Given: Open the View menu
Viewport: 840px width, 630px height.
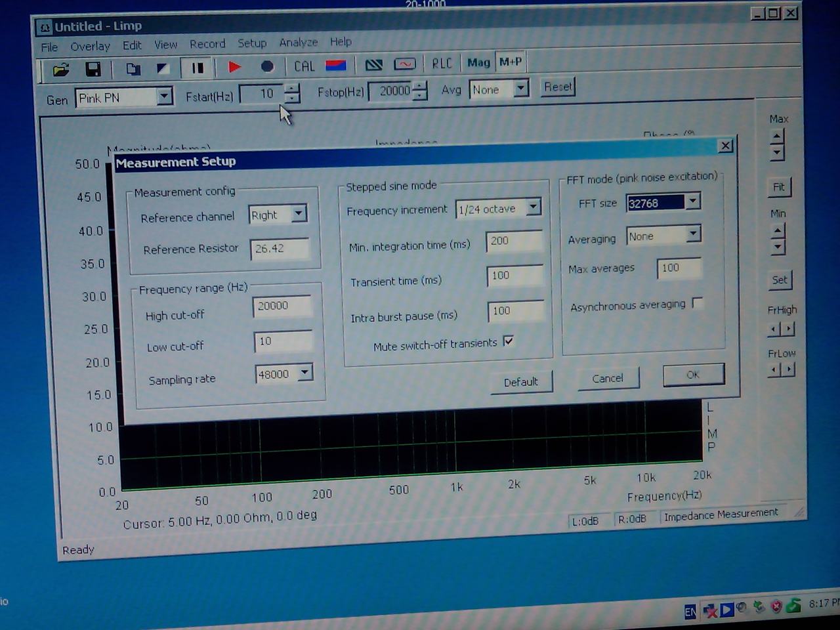Looking at the screenshot, I should click(x=165, y=45).
